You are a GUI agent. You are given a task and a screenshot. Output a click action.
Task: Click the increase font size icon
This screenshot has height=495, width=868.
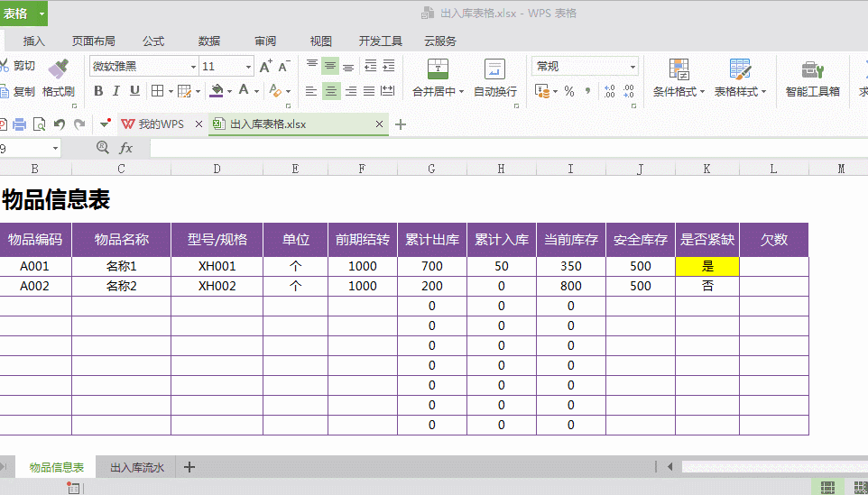pyautogui.click(x=265, y=67)
